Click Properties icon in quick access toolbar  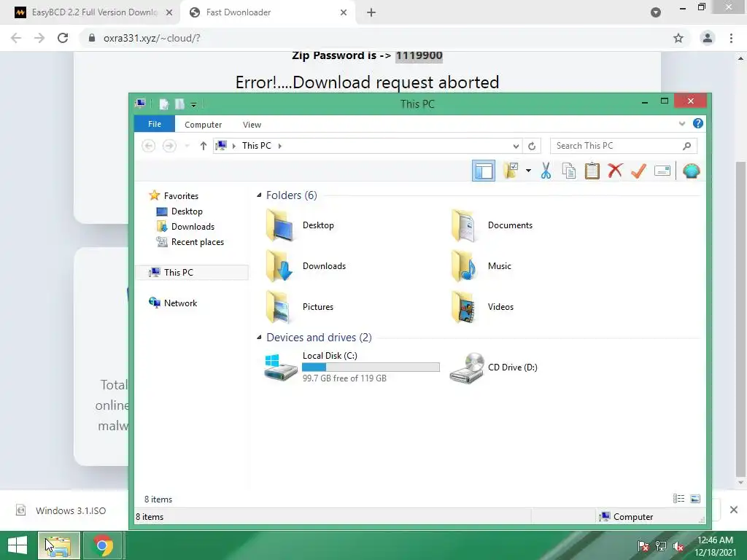click(164, 104)
